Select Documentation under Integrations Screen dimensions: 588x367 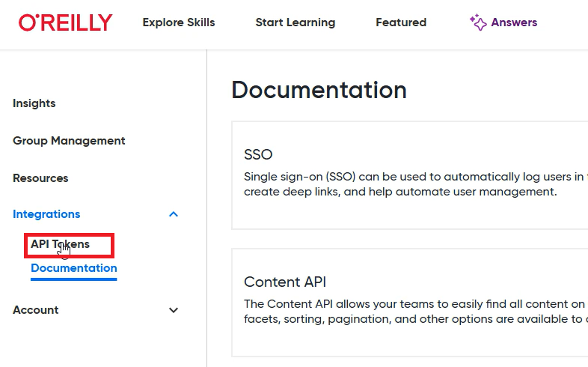tap(74, 268)
